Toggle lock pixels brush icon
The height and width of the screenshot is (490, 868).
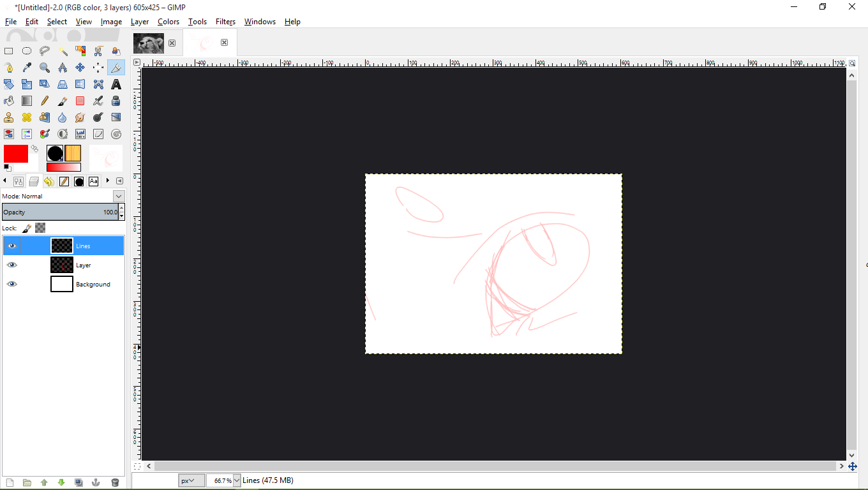27,228
